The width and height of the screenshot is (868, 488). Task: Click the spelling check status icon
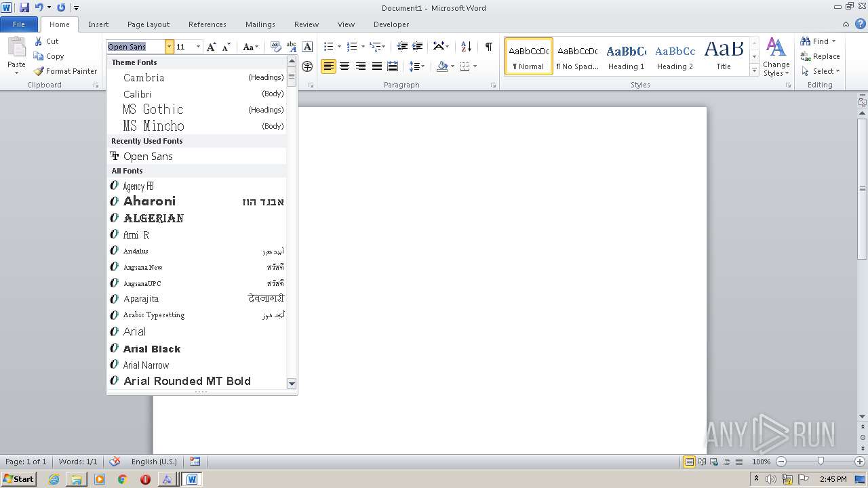tap(115, 462)
